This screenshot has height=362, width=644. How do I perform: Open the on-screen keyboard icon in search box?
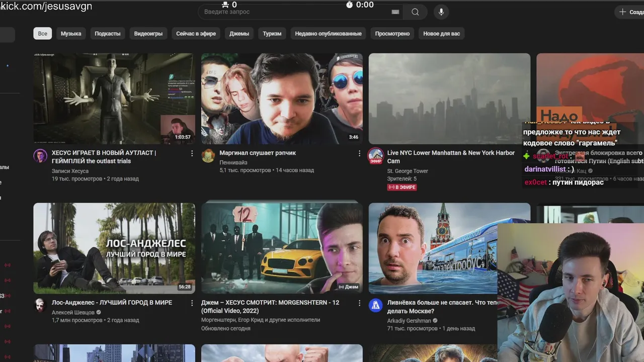pyautogui.click(x=395, y=12)
